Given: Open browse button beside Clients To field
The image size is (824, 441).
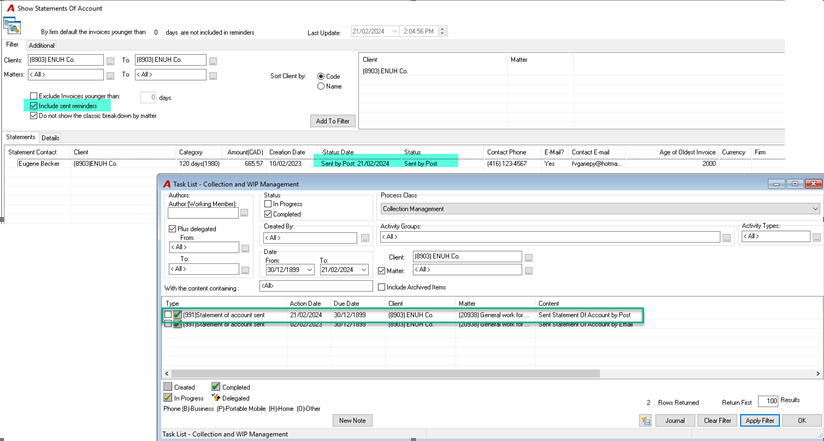Looking at the screenshot, I should (212, 61).
